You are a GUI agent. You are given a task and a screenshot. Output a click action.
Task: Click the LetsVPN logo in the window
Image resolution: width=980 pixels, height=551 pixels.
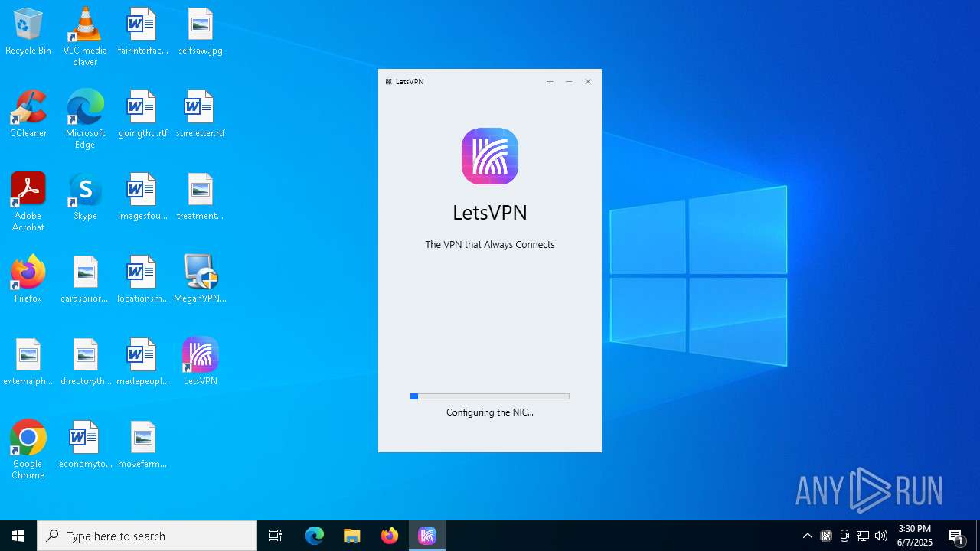pyautogui.click(x=490, y=156)
